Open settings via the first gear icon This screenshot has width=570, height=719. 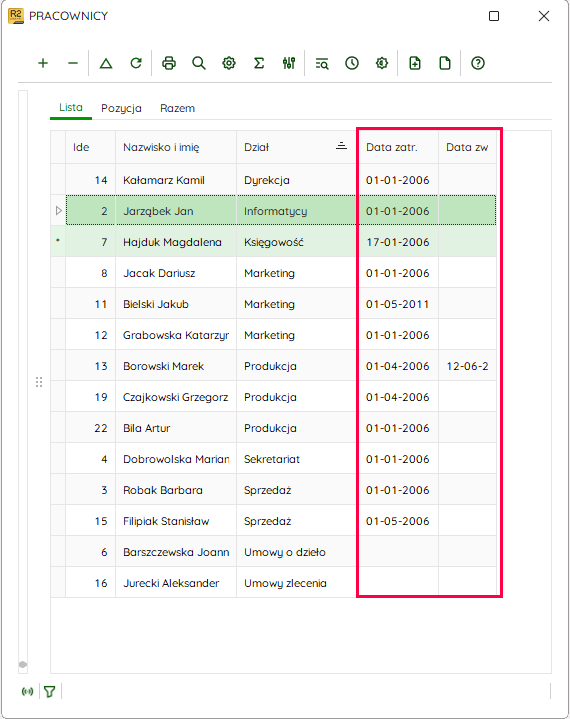click(229, 63)
